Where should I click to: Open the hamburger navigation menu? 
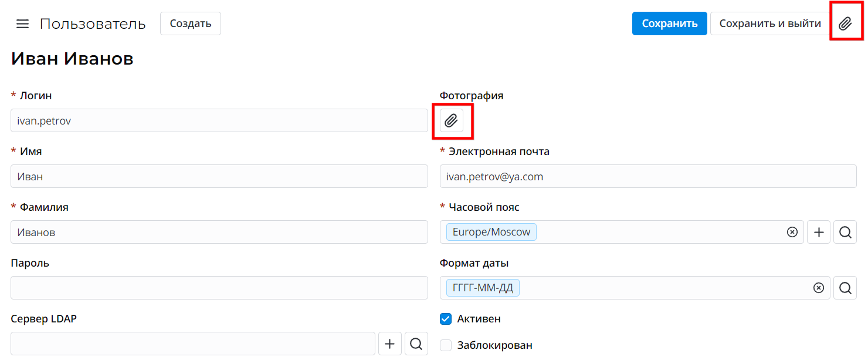point(22,24)
